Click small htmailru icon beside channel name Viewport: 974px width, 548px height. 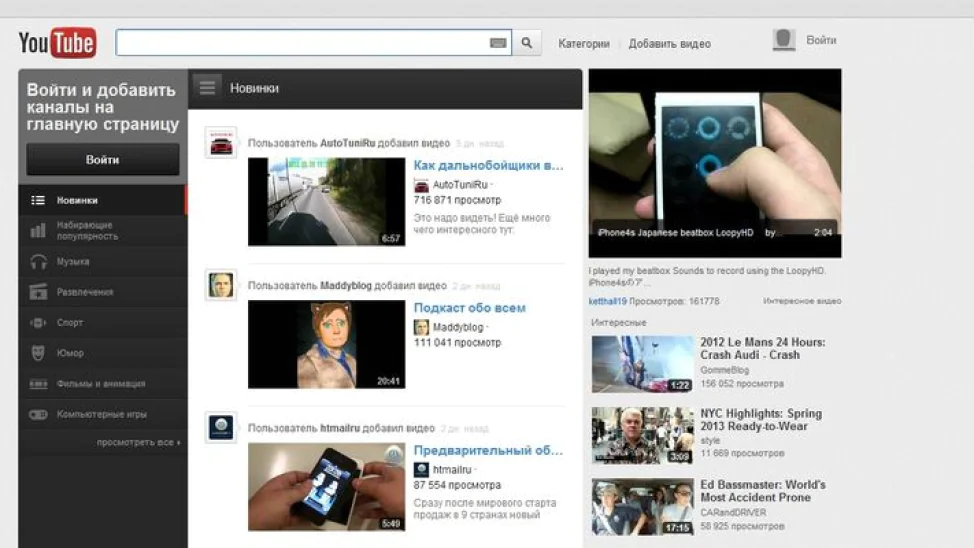[421, 470]
